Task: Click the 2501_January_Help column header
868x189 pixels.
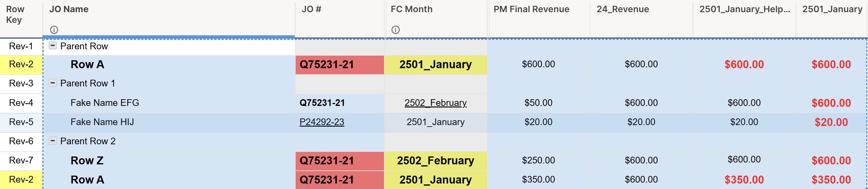Action: pyautogui.click(x=744, y=19)
